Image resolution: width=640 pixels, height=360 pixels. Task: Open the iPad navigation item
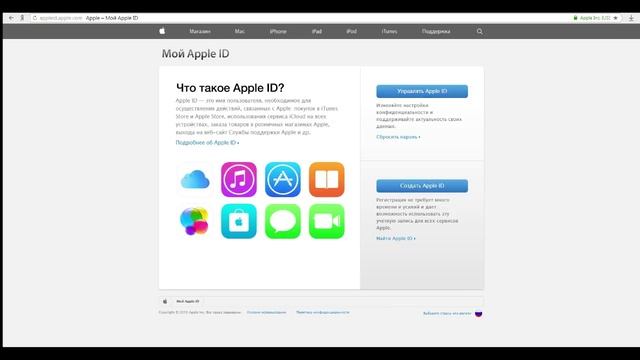click(x=317, y=31)
